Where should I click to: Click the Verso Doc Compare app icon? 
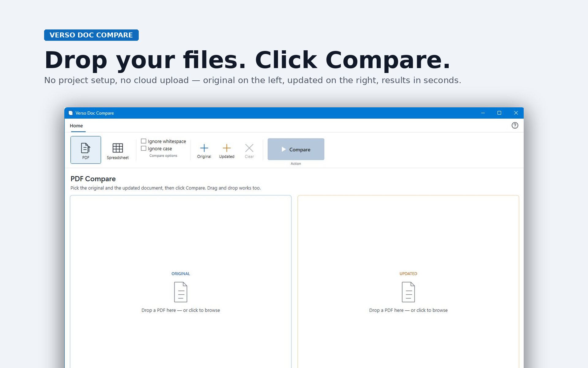[x=71, y=113]
